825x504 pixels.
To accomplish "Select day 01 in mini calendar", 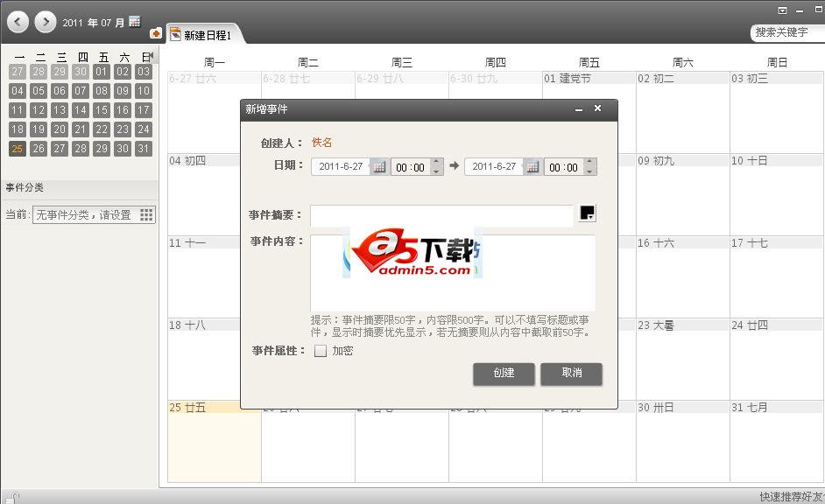I will point(102,72).
